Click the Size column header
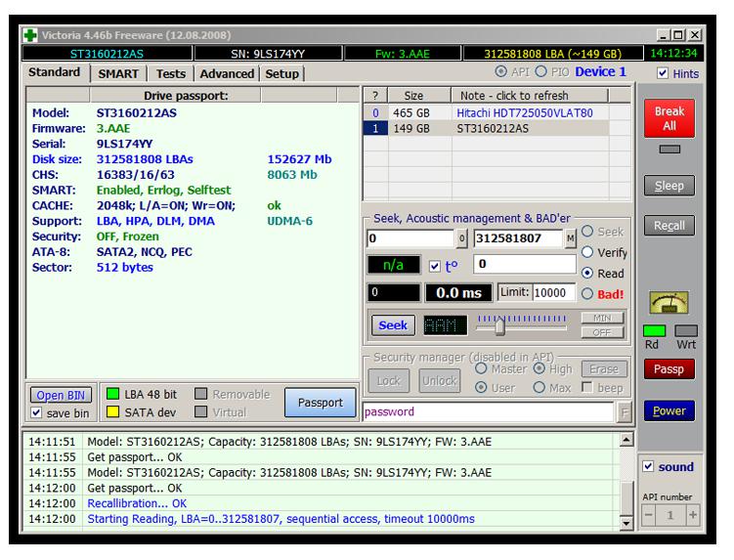Image resolution: width=734 pixels, height=560 pixels. (x=413, y=96)
